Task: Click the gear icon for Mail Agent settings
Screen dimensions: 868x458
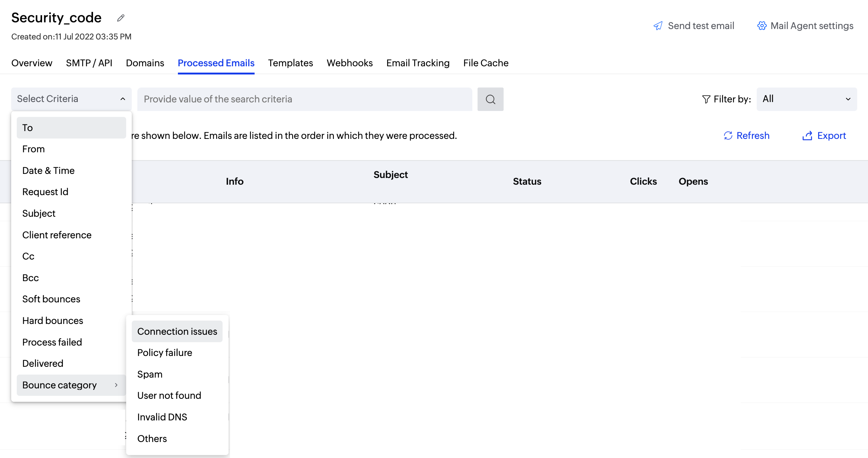Action: click(762, 26)
